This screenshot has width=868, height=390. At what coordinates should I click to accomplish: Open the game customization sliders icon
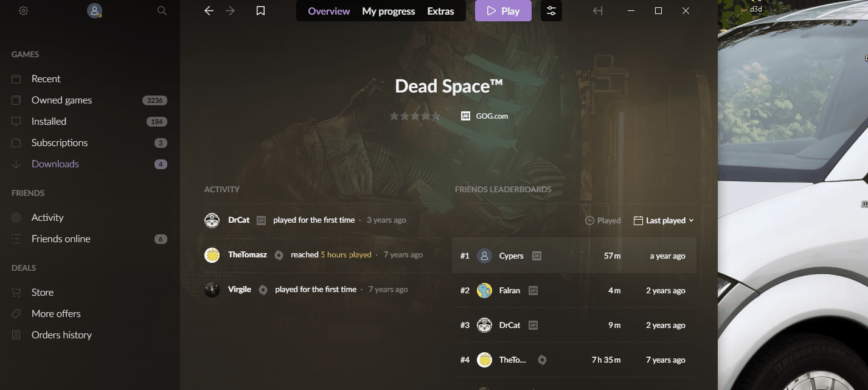point(551,10)
